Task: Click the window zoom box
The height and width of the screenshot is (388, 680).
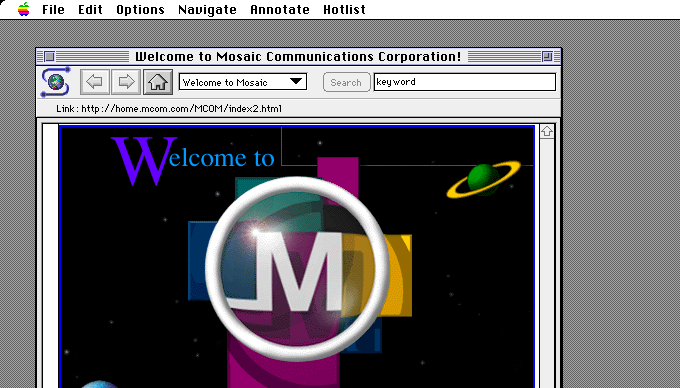Action: 547,56
